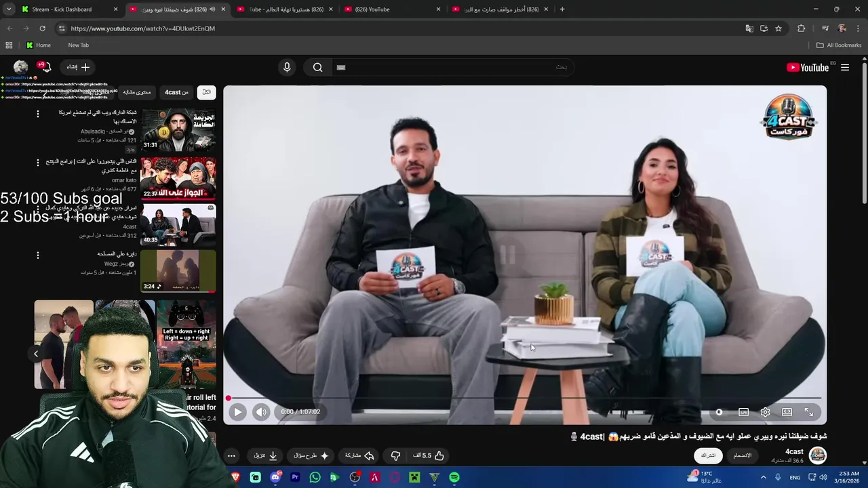Open YouTube notifications bell
The height and width of the screenshot is (488, 868).
click(x=45, y=67)
